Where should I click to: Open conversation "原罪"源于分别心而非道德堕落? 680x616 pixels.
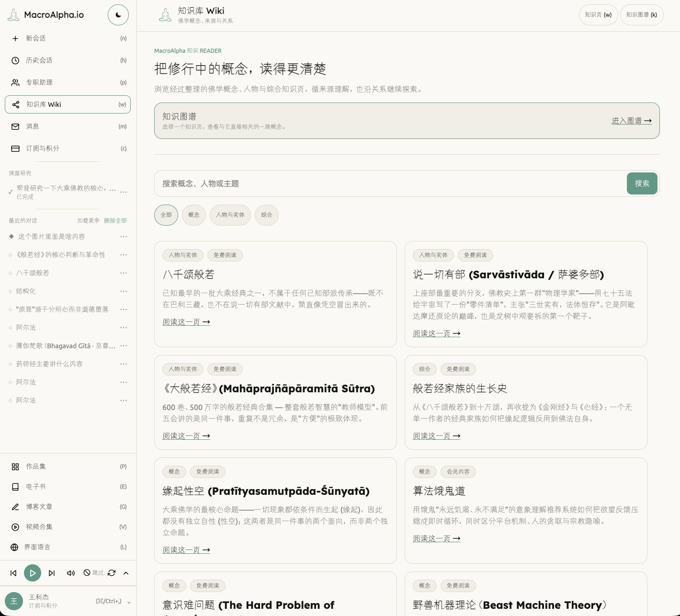click(x=62, y=309)
